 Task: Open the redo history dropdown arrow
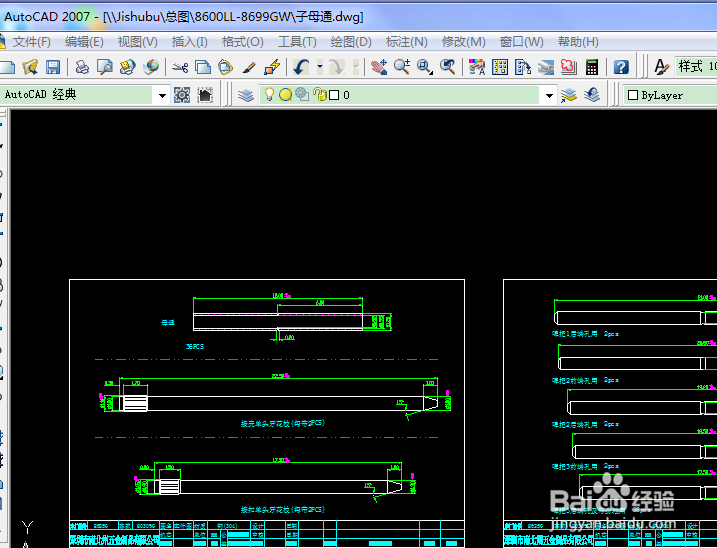(356, 67)
